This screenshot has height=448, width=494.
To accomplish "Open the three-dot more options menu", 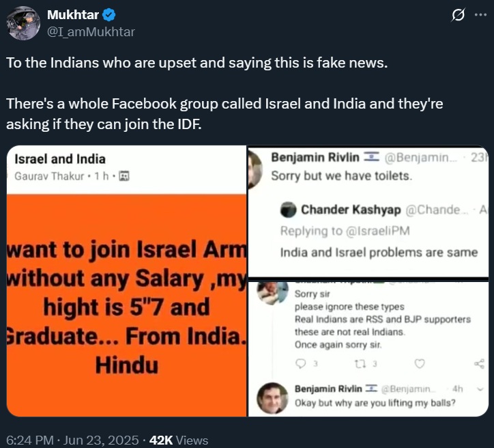I will tap(481, 15).
